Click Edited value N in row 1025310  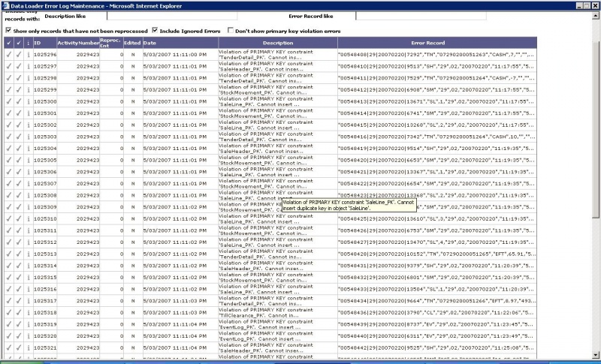[x=133, y=219]
